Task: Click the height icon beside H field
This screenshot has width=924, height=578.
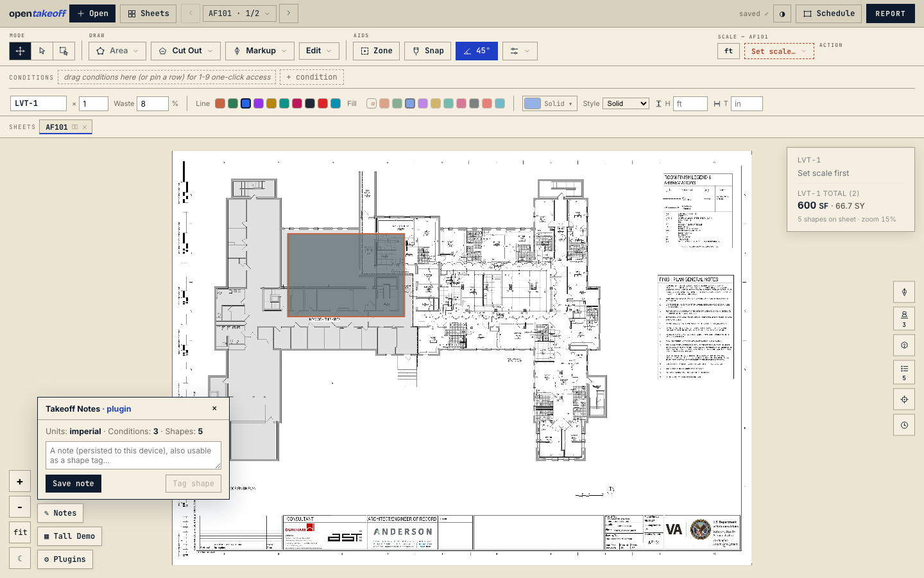Action: click(x=658, y=103)
